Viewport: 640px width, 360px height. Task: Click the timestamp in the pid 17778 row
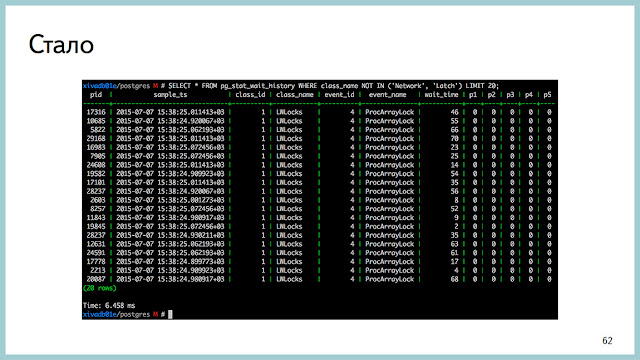coord(170,262)
